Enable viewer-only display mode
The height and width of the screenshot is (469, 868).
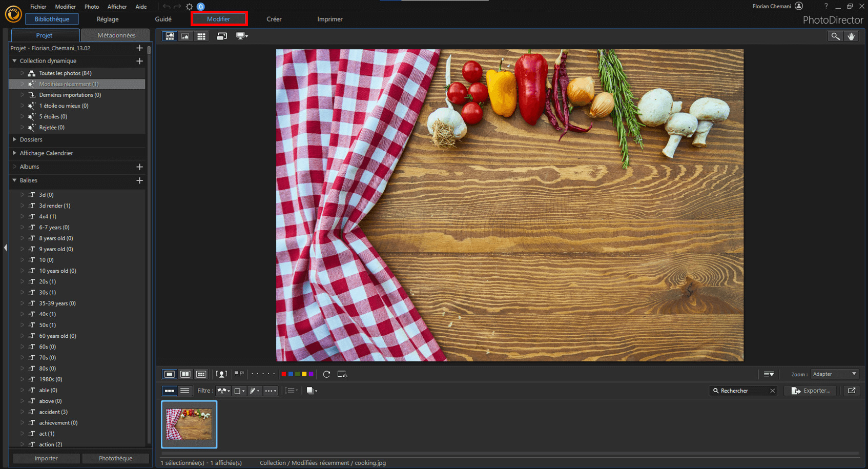(185, 36)
